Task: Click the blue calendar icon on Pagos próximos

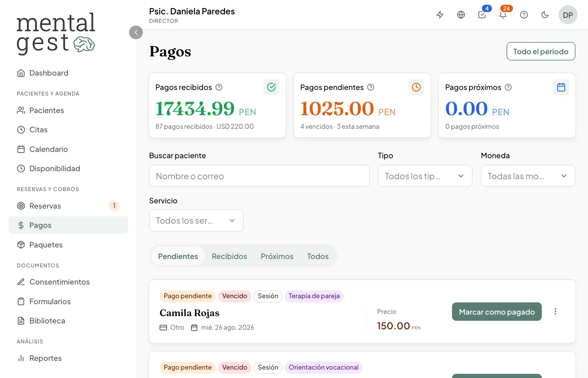Action: 561,87
